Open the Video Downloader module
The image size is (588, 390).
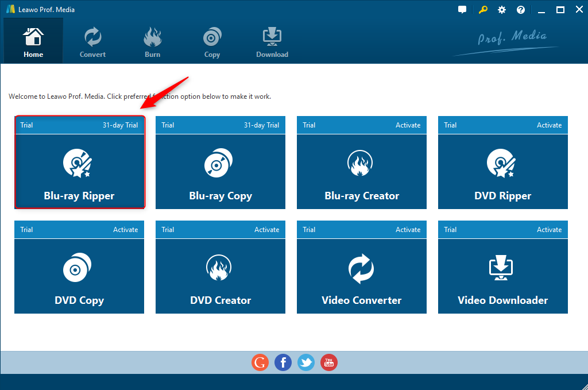(x=503, y=276)
